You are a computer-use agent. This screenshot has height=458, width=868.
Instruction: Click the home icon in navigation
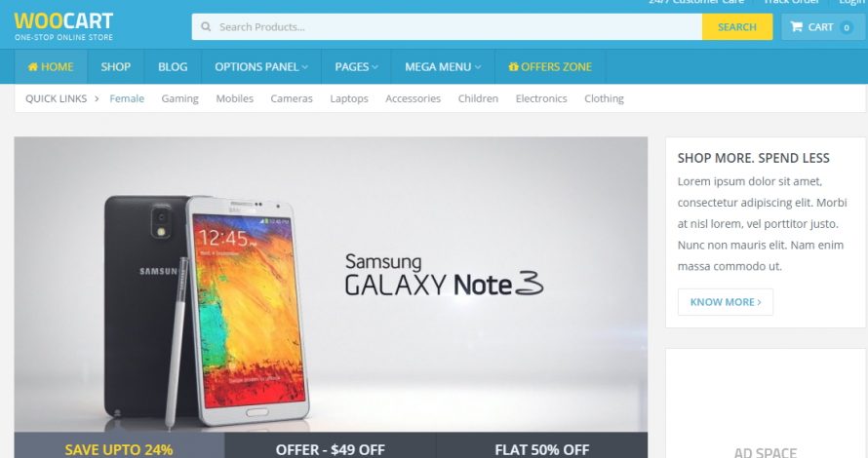click(x=32, y=67)
